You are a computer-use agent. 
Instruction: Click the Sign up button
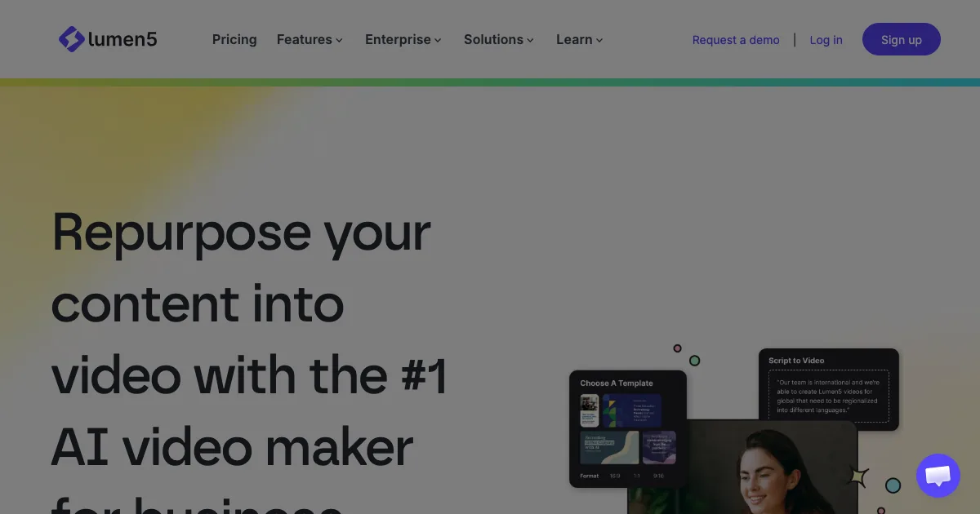point(902,39)
